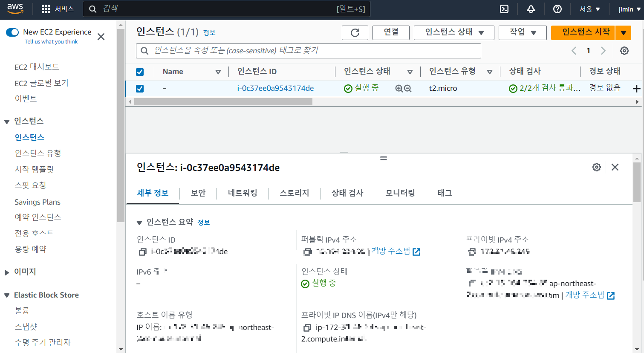Go to next page of instances
This screenshot has height=353, width=644.
click(x=603, y=51)
